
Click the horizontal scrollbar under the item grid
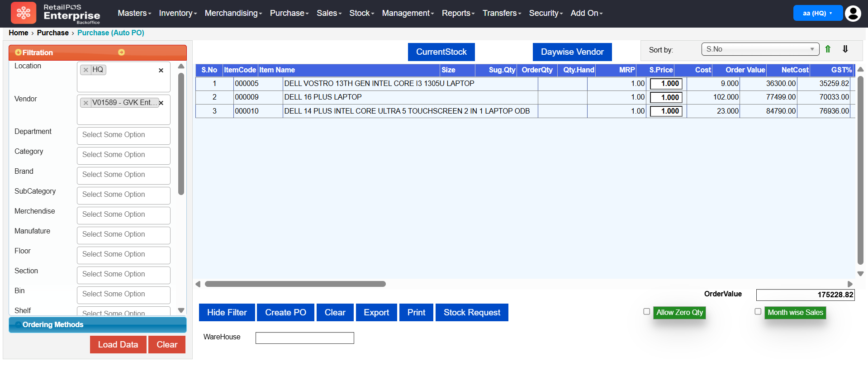(x=295, y=284)
